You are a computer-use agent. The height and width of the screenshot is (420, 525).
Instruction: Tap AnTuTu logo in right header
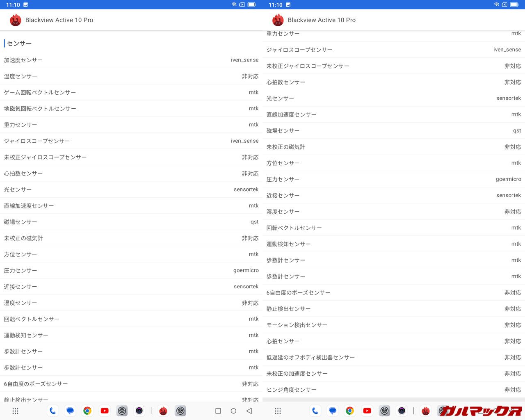278,20
